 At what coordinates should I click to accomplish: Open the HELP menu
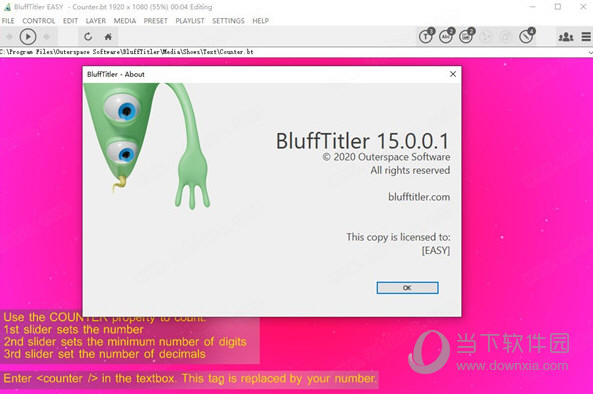tap(261, 21)
